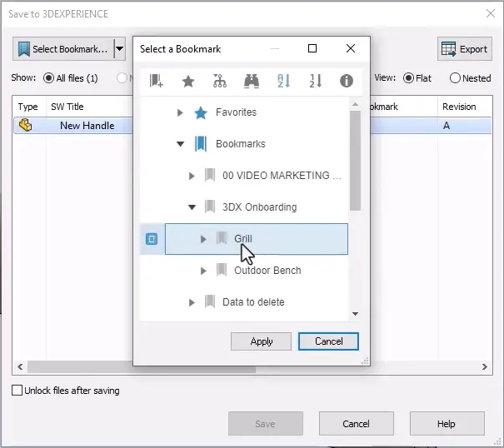Click the bookmark icon beside 3DX Onboarding
This screenshot has height=448, width=504.
210,207
